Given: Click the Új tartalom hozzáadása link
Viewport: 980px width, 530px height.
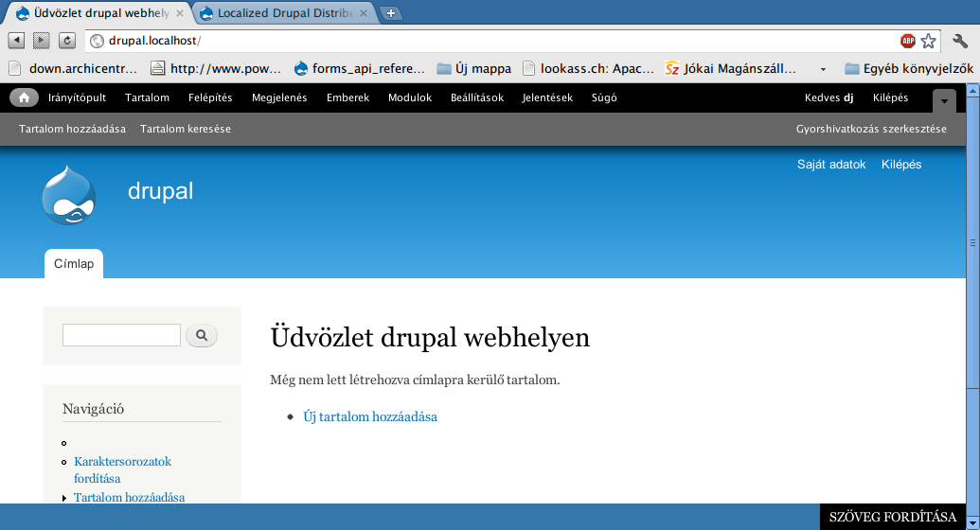Looking at the screenshot, I should pos(370,416).
